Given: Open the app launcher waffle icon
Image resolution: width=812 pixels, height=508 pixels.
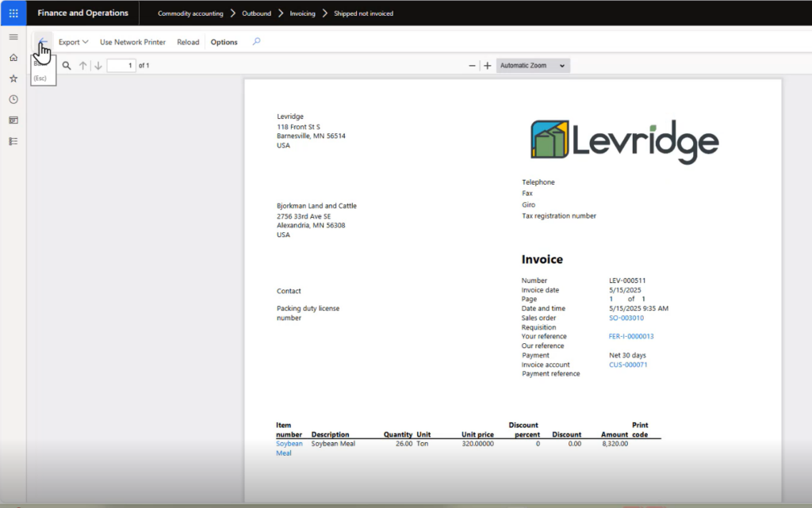Looking at the screenshot, I should tap(13, 13).
